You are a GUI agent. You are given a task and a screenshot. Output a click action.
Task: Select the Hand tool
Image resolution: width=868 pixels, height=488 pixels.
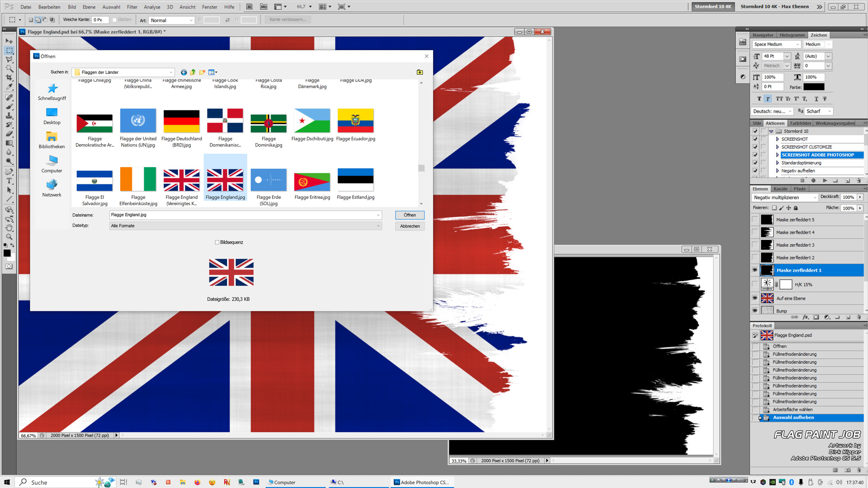point(9,228)
